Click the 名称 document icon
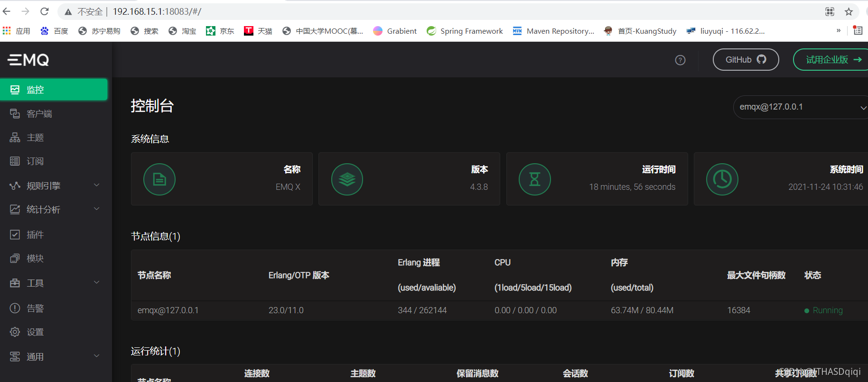Viewport: 868px width, 382px height. pos(159,179)
